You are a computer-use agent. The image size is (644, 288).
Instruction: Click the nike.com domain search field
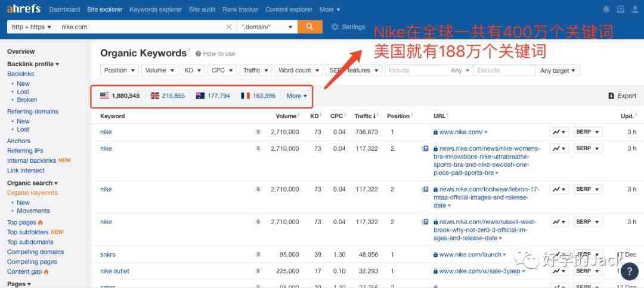(x=141, y=27)
